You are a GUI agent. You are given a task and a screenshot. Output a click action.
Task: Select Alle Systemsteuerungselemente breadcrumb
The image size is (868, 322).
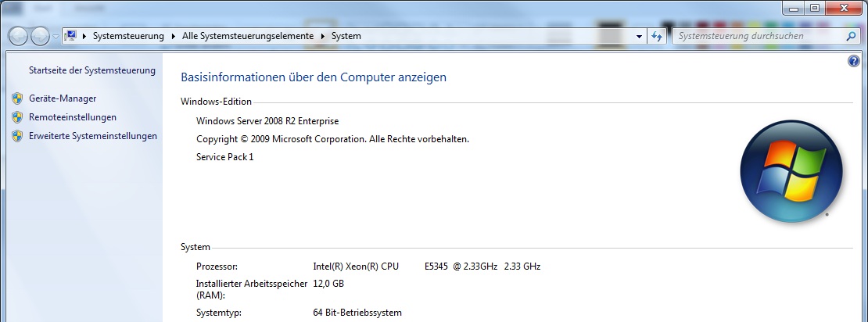tap(246, 36)
